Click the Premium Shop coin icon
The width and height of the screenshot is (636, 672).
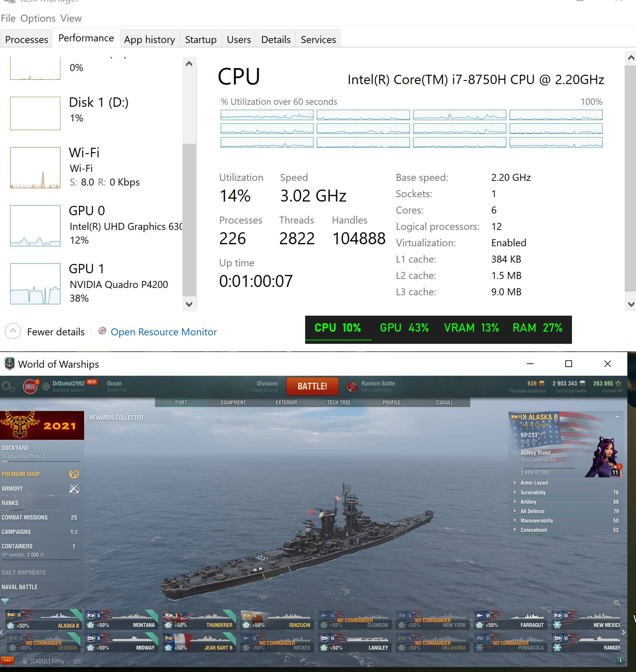point(74,474)
